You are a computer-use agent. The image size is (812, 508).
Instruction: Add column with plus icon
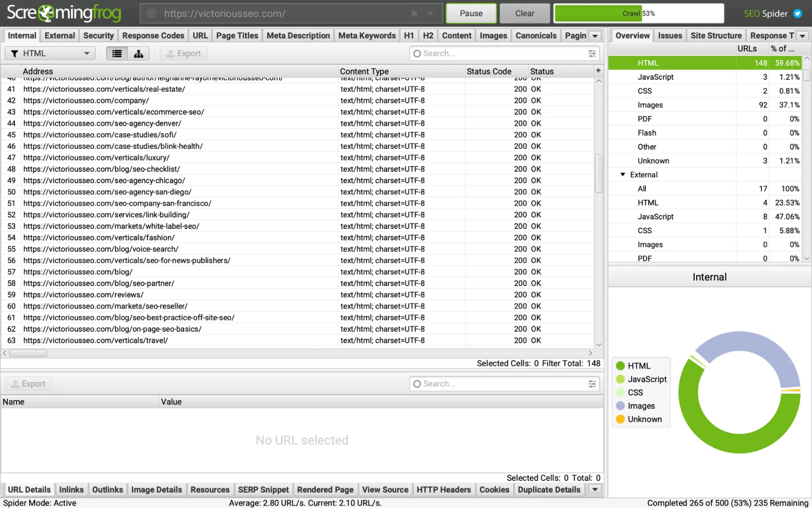click(598, 71)
